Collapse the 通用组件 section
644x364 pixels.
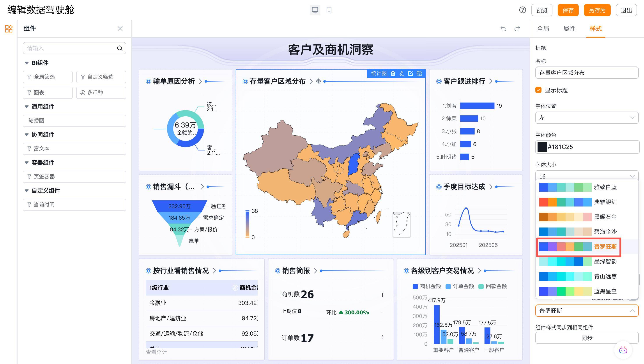27,107
